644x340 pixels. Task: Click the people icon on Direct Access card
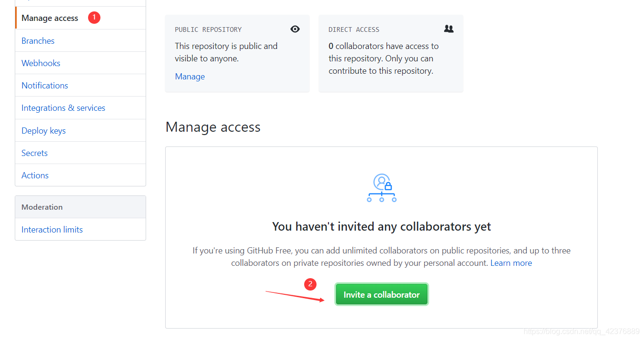[x=448, y=29]
